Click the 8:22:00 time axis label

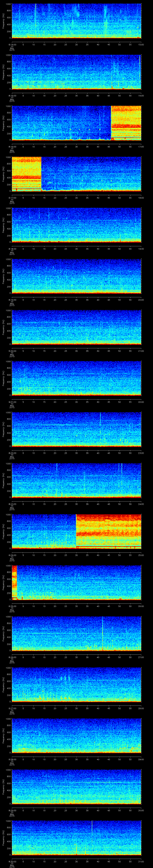click(x=12, y=453)
